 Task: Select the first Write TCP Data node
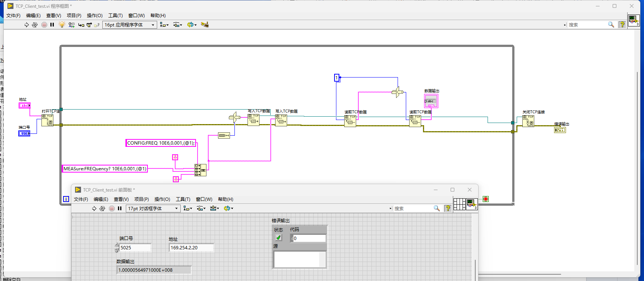pos(253,120)
